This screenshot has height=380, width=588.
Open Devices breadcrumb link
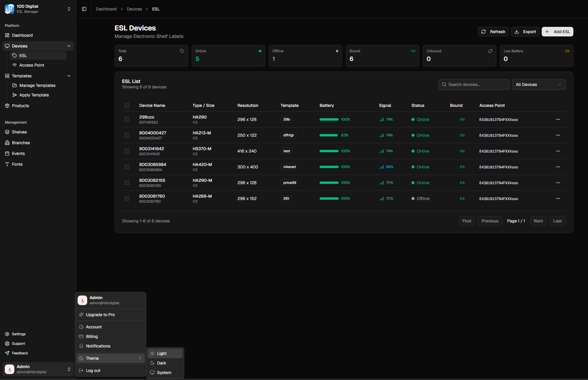[134, 9]
